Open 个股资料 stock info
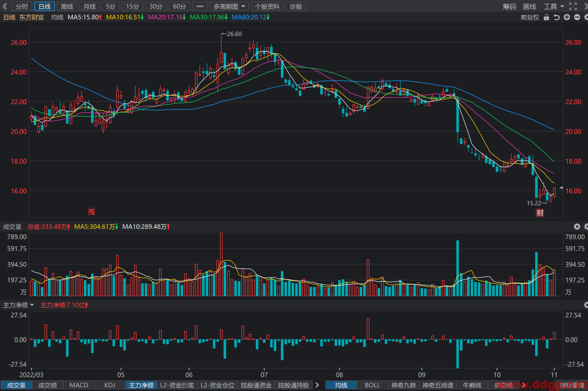Image resolution: width=588 pixels, height=391 pixels. (267, 6)
